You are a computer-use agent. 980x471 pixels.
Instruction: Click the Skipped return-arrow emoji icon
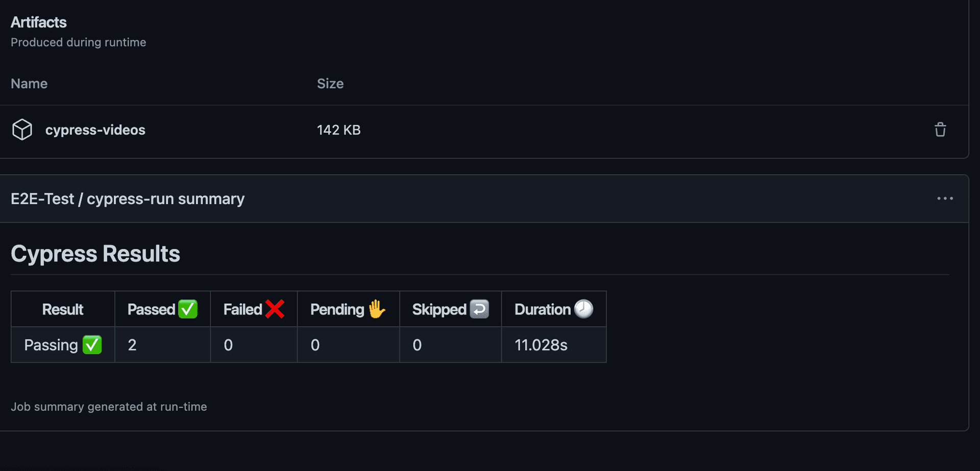pos(479,309)
